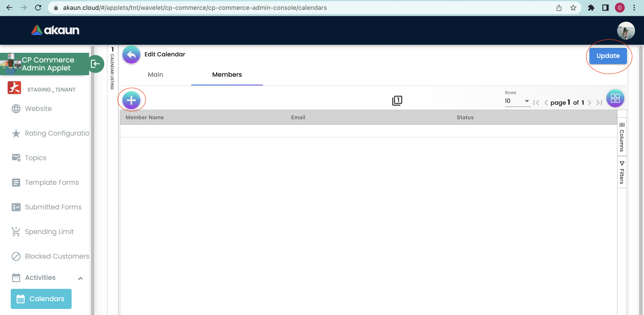The width and height of the screenshot is (644, 315).
Task: Sort by the Member Name column header
Action: pyautogui.click(x=145, y=117)
